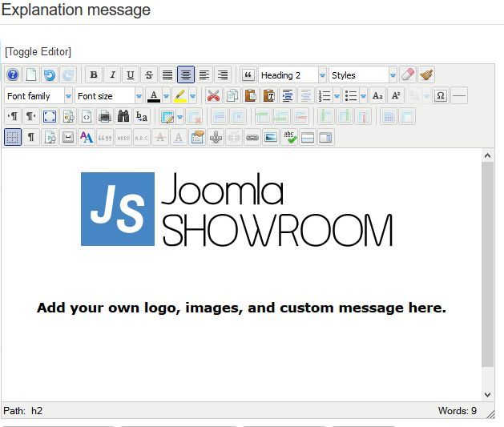Insert a special character (Omega)
The image size is (504, 427).
(x=441, y=96)
